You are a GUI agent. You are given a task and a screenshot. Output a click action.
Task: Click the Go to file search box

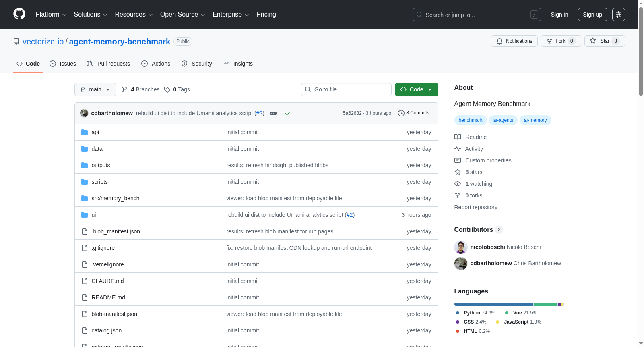pos(346,89)
